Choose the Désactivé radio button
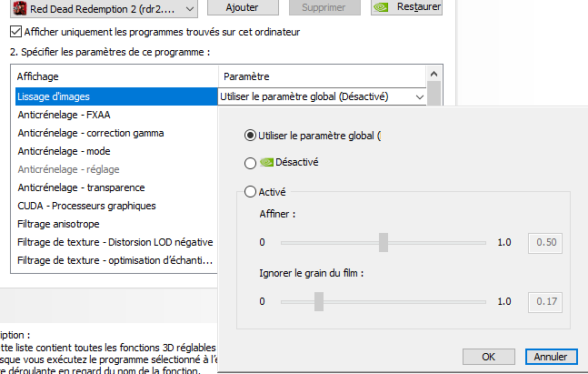Image resolution: width=588 pixels, height=374 pixels. coord(250,163)
